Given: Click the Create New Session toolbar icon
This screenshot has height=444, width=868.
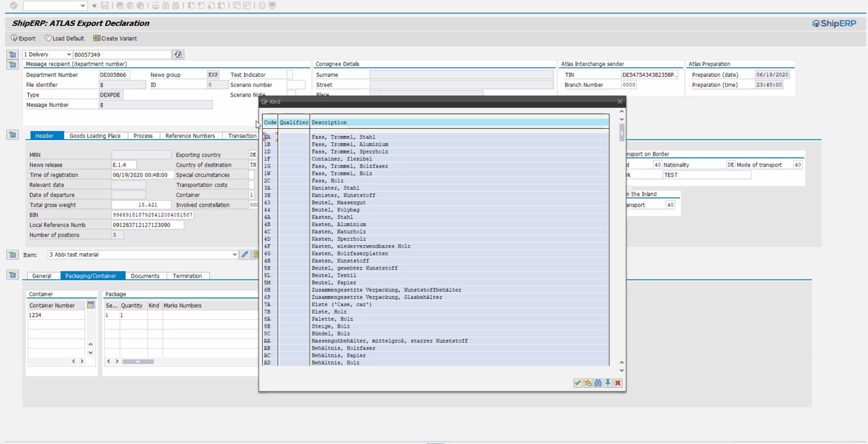Looking at the screenshot, I should pos(237,6).
